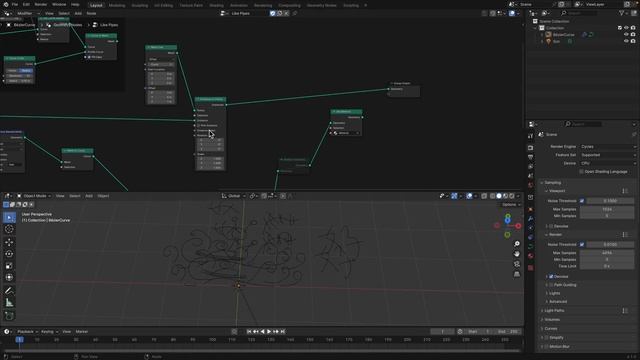Open the Render menu
640x360 pixels.
[x=40, y=4]
